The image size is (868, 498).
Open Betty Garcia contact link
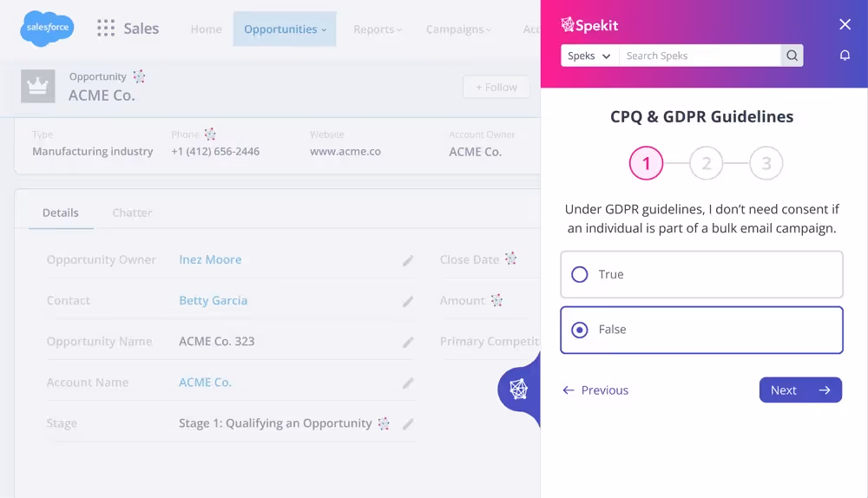pyautogui.click(x=214, y=300)
